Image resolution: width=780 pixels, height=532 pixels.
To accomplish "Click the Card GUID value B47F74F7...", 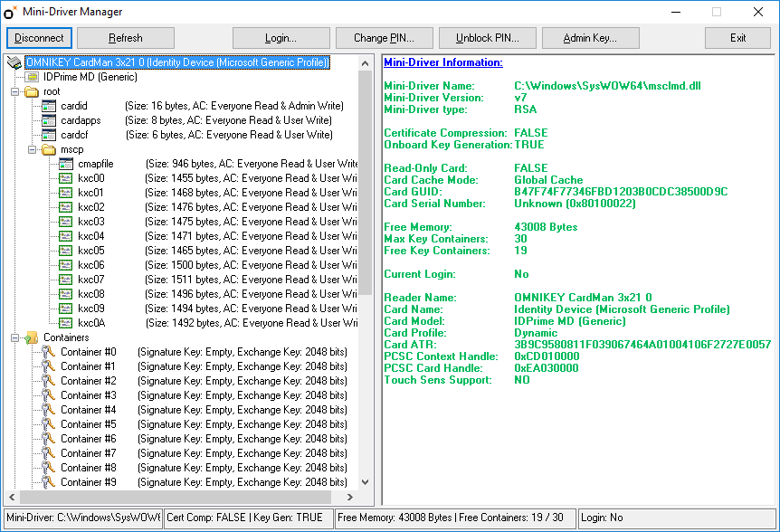I will (621, 192).
